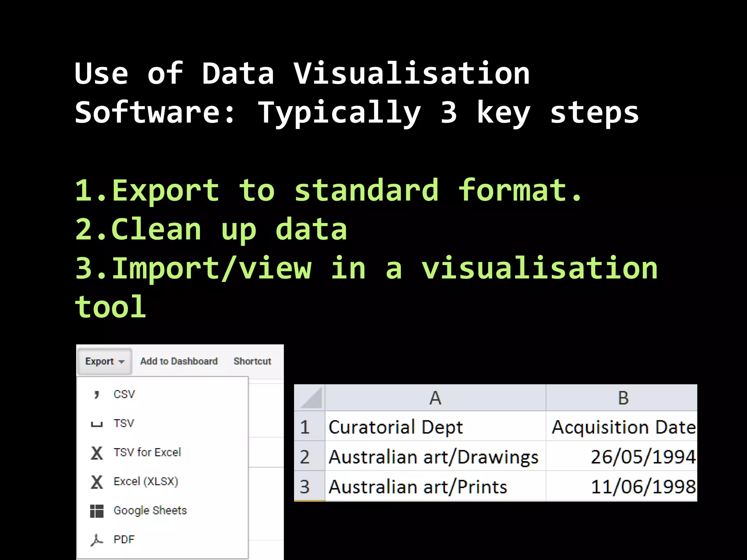The width and height of the screenshot is (747, 560).
Task: Click the '11/06/1998' cell
Action: 622,486
